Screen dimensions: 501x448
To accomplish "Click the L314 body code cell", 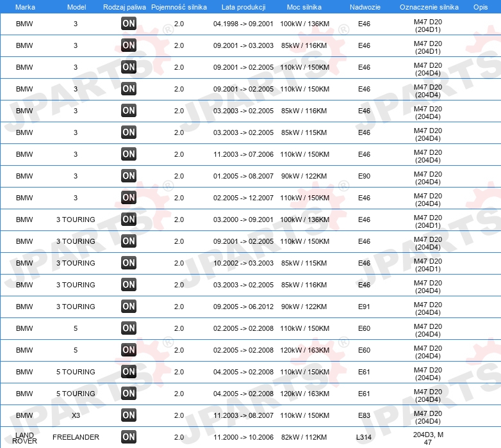I will coord(364,437).
